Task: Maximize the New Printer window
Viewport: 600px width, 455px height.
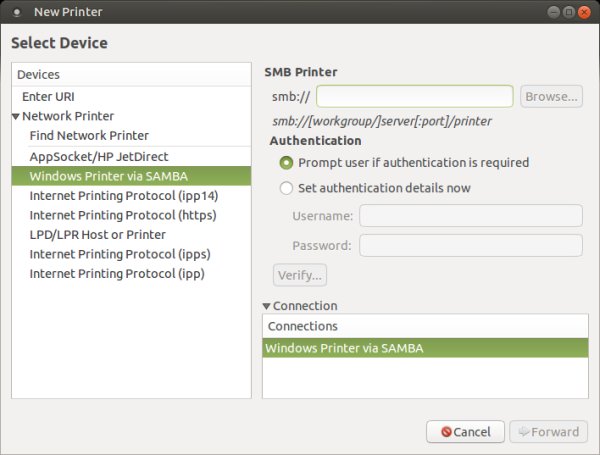Action: click(x=569, y=12)
